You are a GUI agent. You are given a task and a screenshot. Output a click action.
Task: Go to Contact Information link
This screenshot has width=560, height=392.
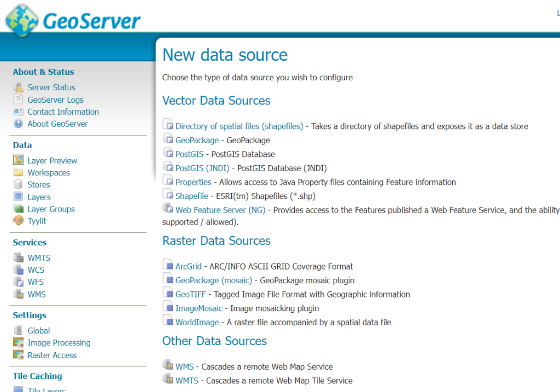coord(63,112)
